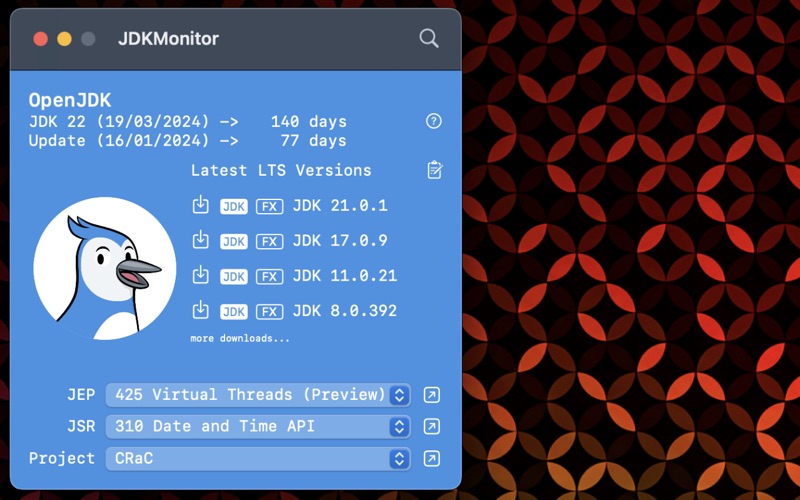800x500 pixels.
Task: Open the JEP link in browser icon
Action: (x=432, y=395)
